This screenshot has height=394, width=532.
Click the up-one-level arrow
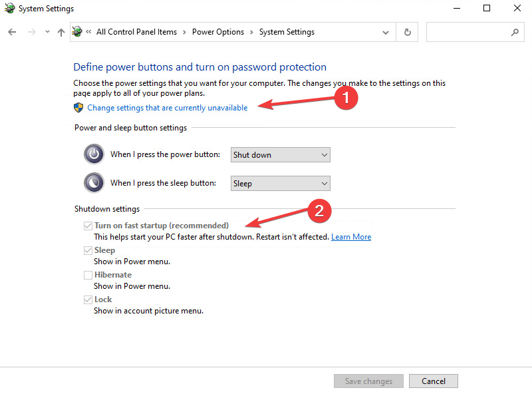click(61, 32)
